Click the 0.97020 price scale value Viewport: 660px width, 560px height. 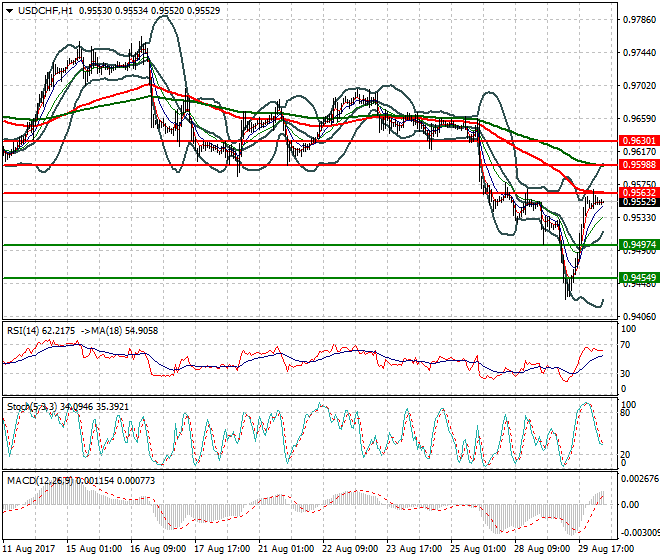pos(639,85)
